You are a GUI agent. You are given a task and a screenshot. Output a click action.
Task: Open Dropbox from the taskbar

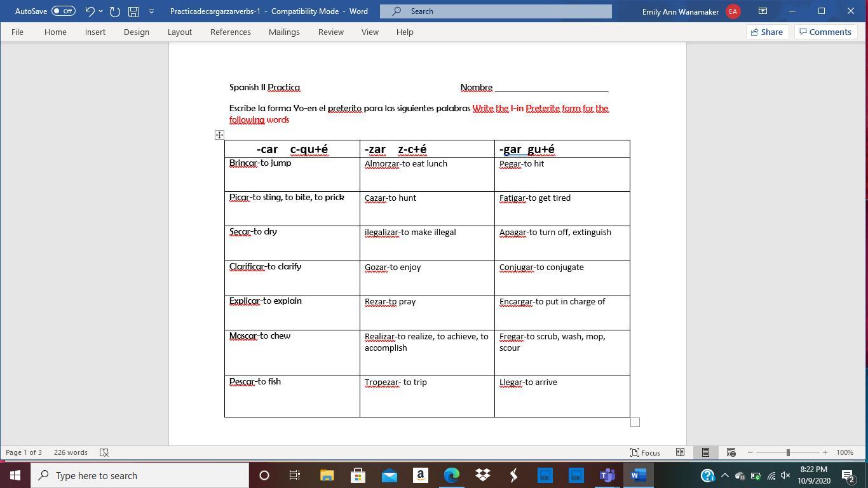[x=483, y=475]
